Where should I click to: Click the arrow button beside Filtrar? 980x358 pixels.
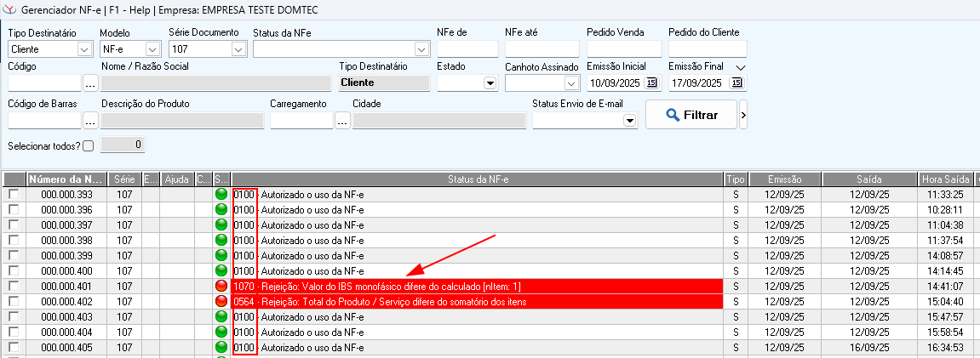point(743,115)
